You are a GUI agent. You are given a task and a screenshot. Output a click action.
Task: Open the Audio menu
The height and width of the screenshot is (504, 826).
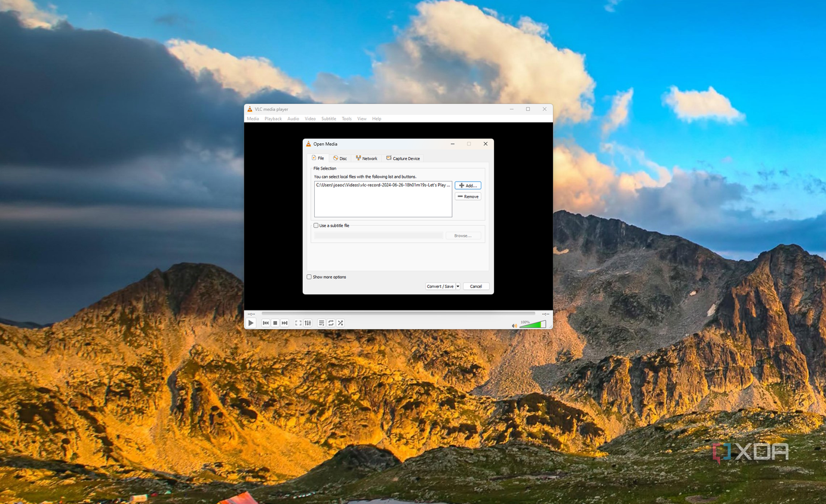click(293, 119)
